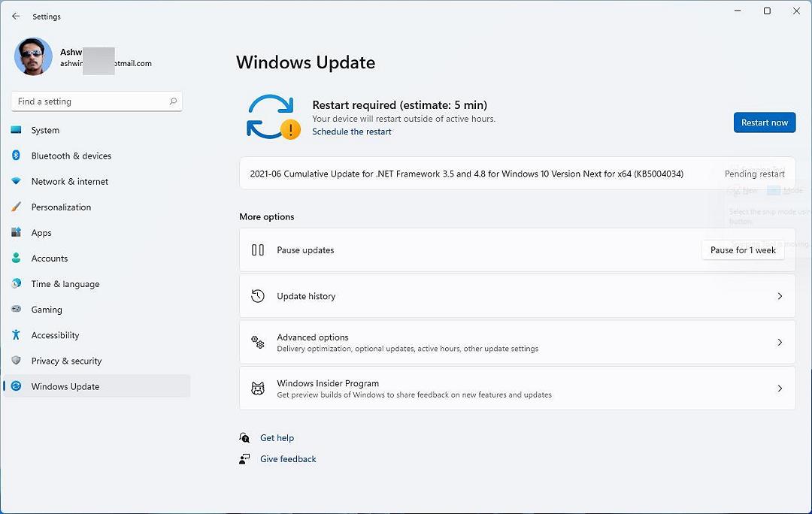Click the magnifier icon in search box

[173, 101]
